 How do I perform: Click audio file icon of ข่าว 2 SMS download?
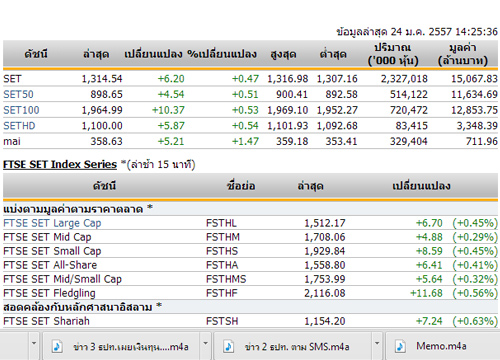(229, 347)
